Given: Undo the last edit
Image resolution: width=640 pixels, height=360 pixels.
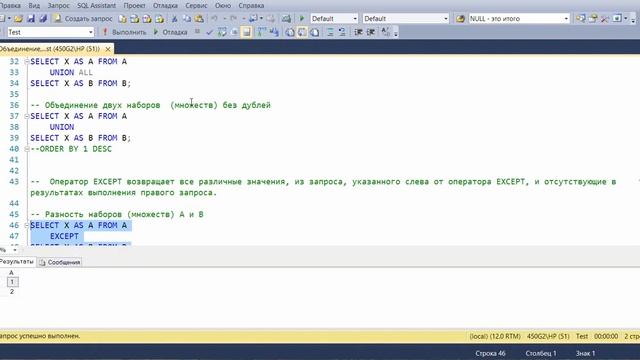Looking at the screenshot, I should tap(214, 19).
